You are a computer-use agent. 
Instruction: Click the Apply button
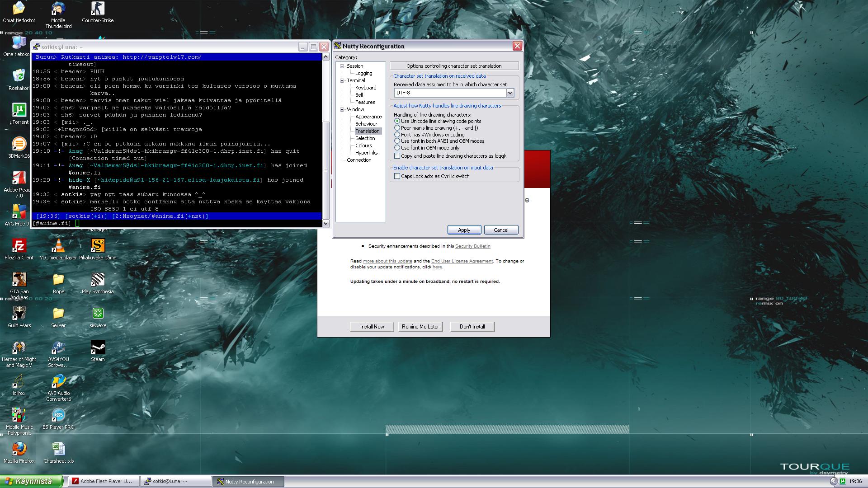464,230
